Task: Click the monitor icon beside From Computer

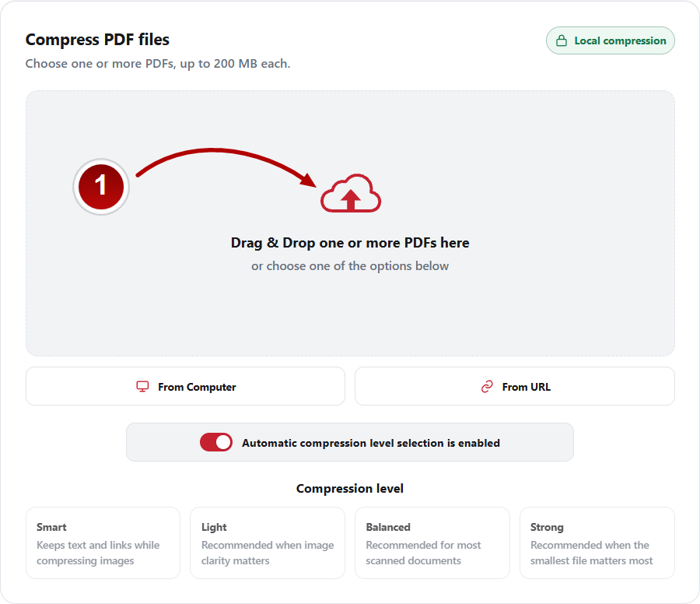Action: click(x=142, y=386)
